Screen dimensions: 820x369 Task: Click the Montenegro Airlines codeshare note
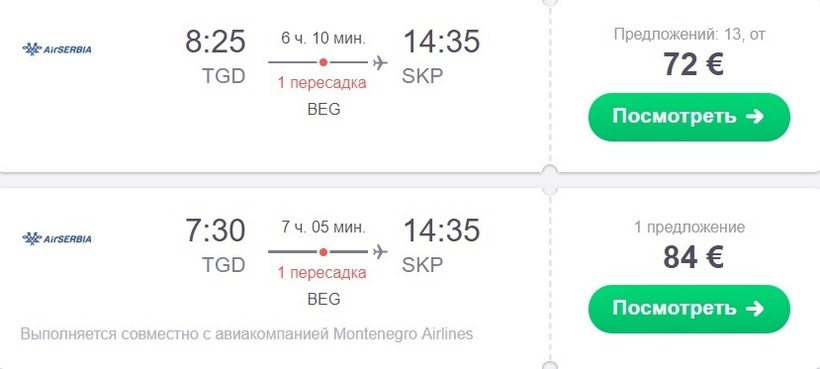point(247,333)
